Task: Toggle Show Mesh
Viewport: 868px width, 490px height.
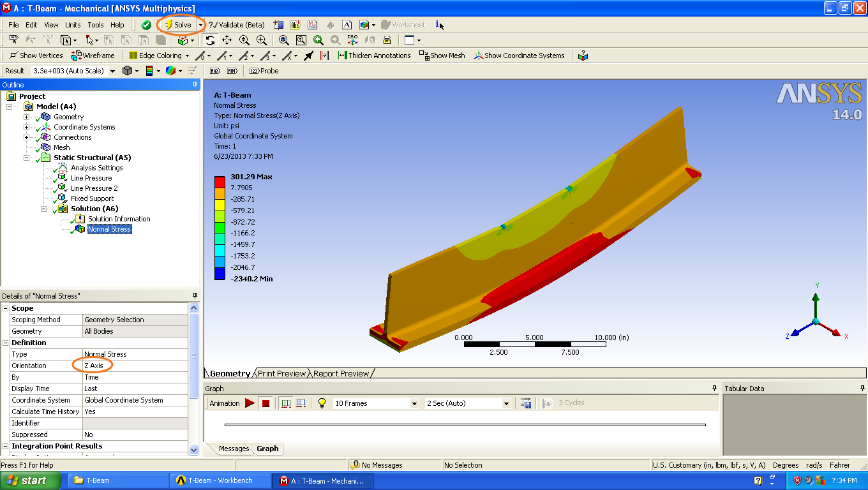Action: (x=442, y=56)
